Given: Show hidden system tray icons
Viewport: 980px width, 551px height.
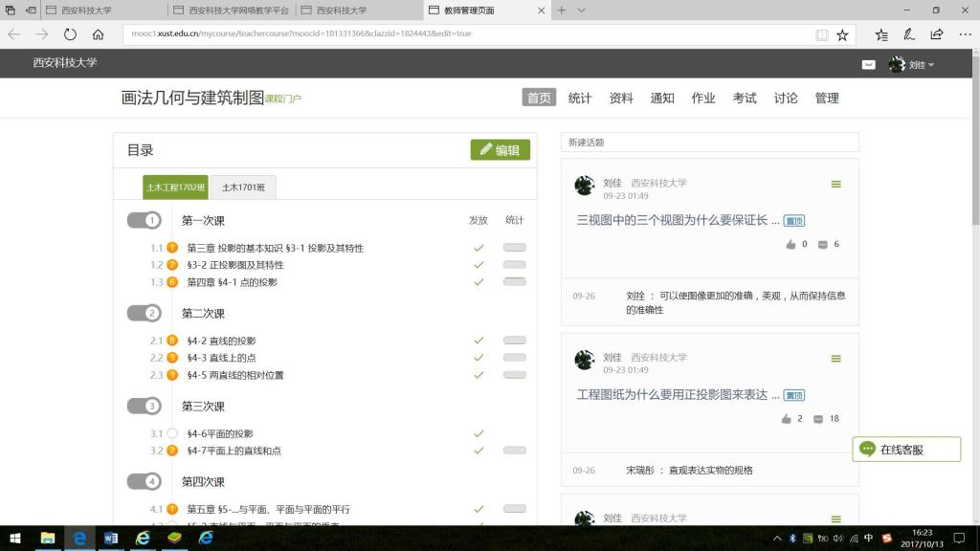Looking at the screenshot, I should [x=776, y=539].
